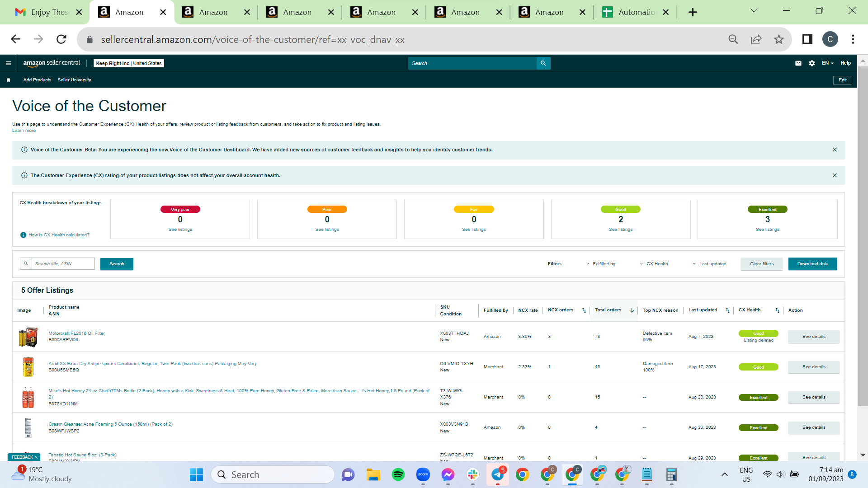
Task: Click See details for Arrid Antiperspirant
Action: pyautogui.click(x=814, y=367)
